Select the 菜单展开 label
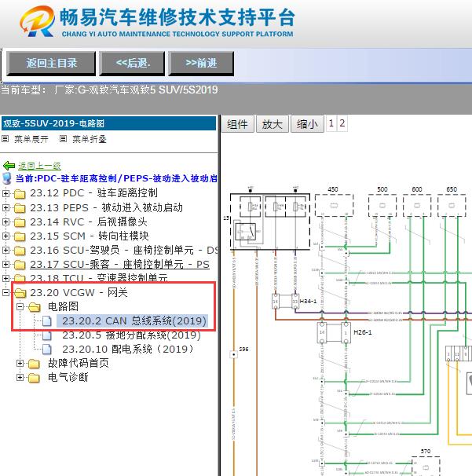The width and height of the screenshot is (472, 476). click(x=31, y=139)
